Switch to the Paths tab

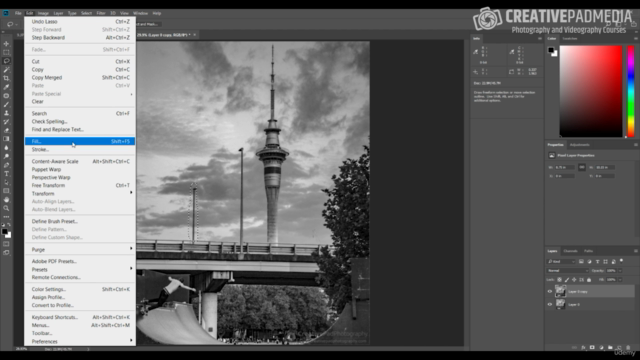coord(588,251)
